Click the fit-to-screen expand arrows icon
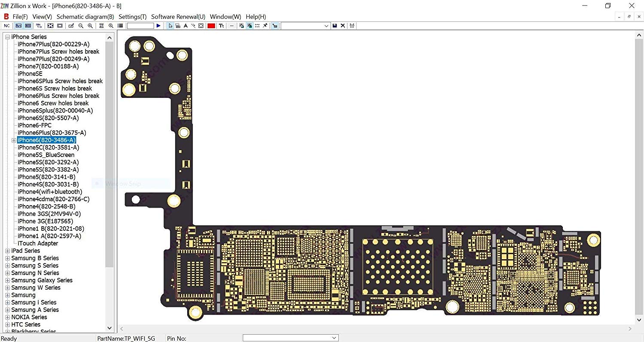Viewport: 644px width, 342px height. (50, 26)
